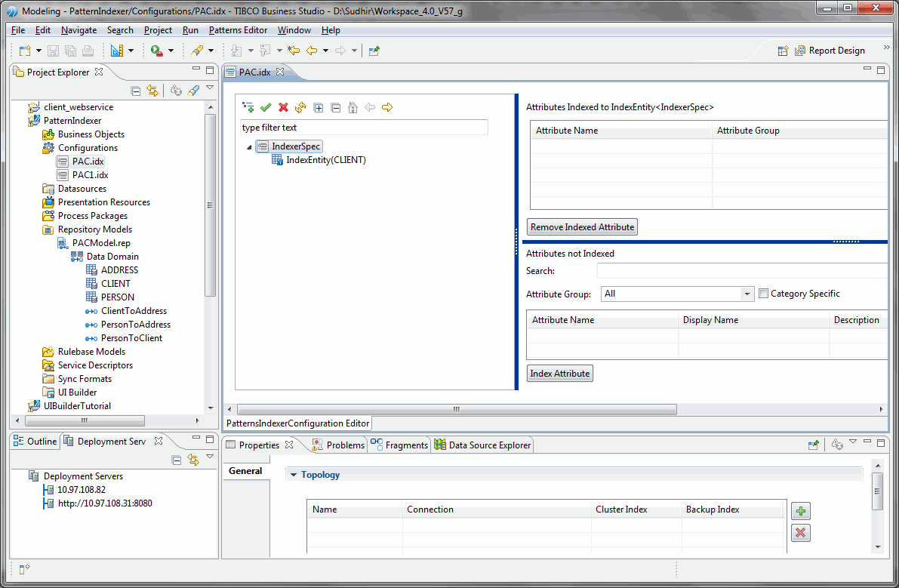Screen dimensions: 899x588
Task: Click Remove Indexed Attribute button
Action: point(582,227)
